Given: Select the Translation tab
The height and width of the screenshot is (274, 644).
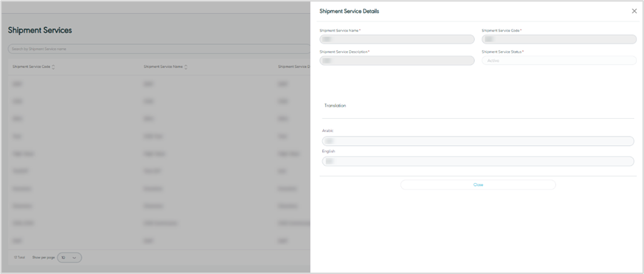Looking at the screenshot, I should click(335, 105).
